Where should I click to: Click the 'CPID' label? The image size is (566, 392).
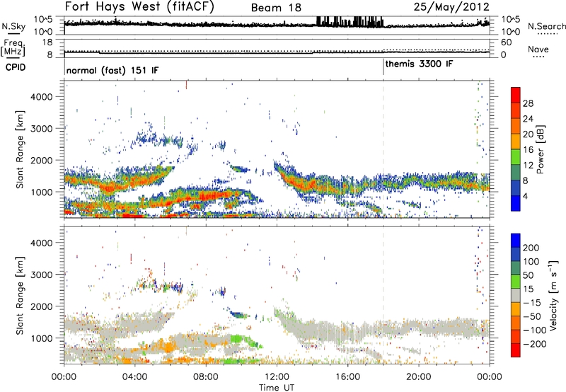pyautogui.click(x=16, y=67)
